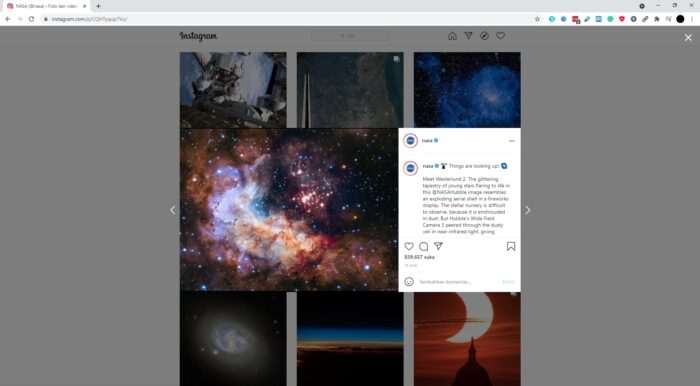Click the Instagram logo

click(198, 36)
